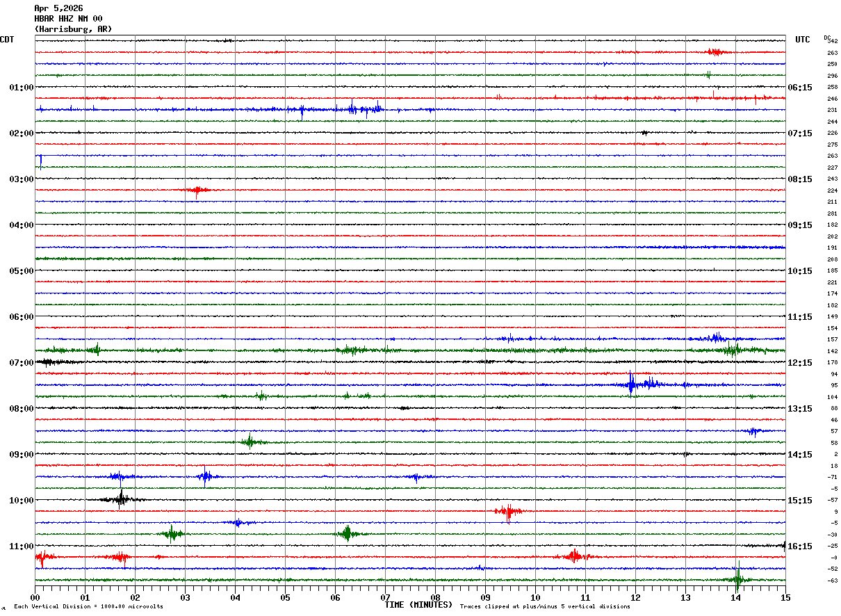This screenshot has height=616, width=841.
Task: Click the minute axis tick '12'
Action: click(x=635, y=597)
